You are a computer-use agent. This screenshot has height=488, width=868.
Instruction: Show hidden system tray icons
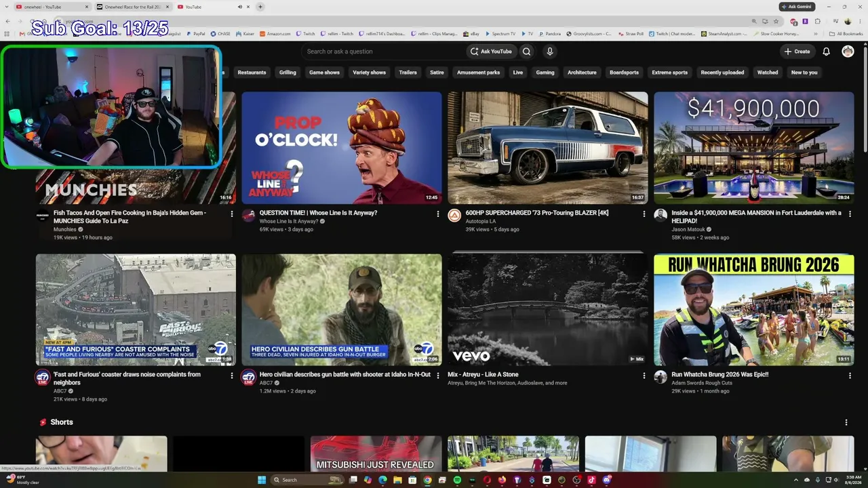click(797, 480)
